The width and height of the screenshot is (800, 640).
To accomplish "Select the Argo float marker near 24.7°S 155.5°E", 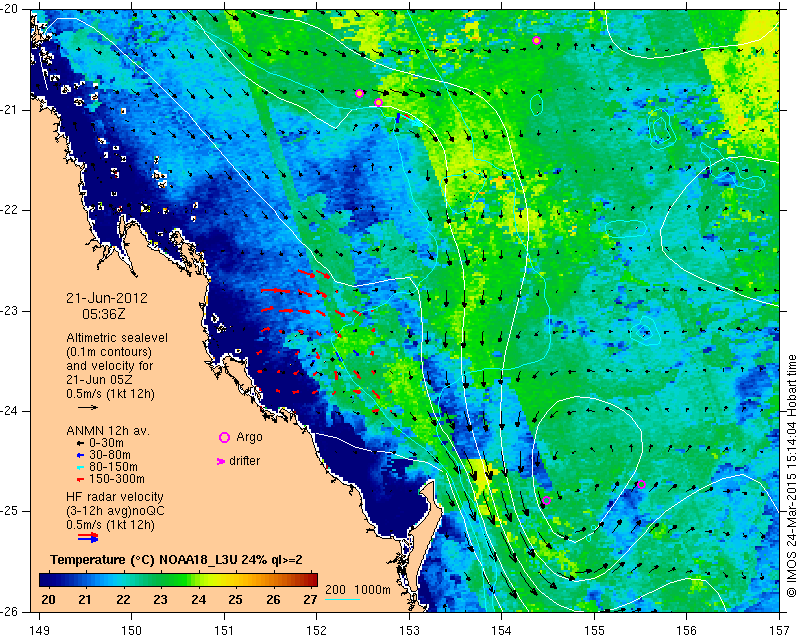I will tap(642, 484).
